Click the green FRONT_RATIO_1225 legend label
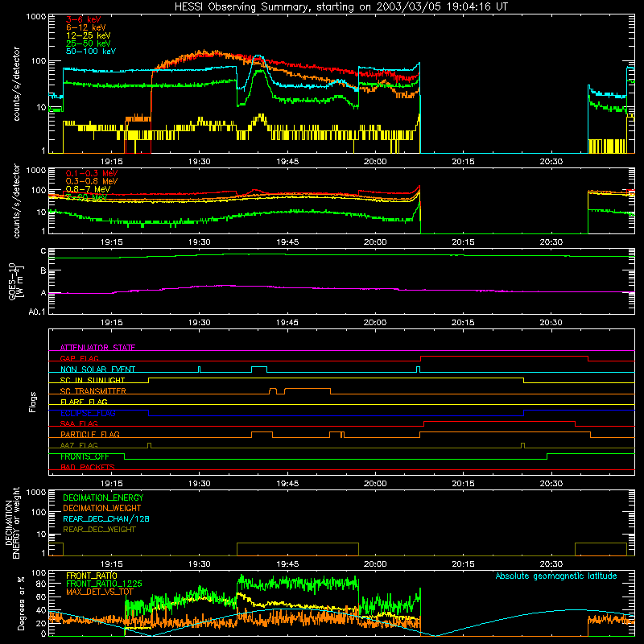644x644 pixels. pos(104,584)
